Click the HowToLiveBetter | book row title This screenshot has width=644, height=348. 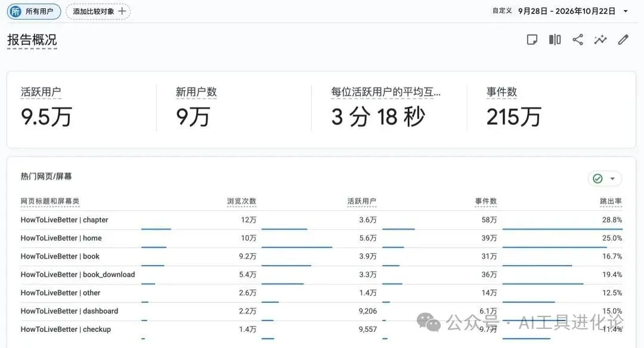click(x=60, y=256)
